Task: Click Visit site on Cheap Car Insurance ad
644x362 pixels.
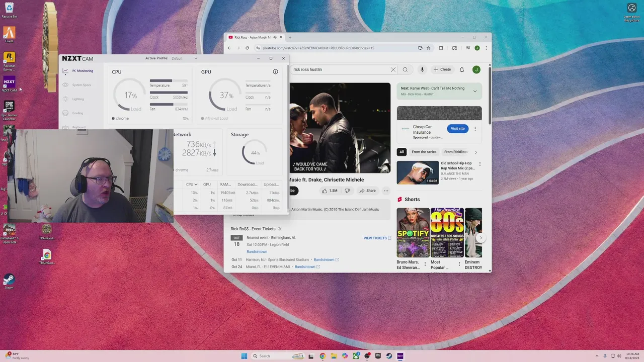Action: click(x=458, y=129)
